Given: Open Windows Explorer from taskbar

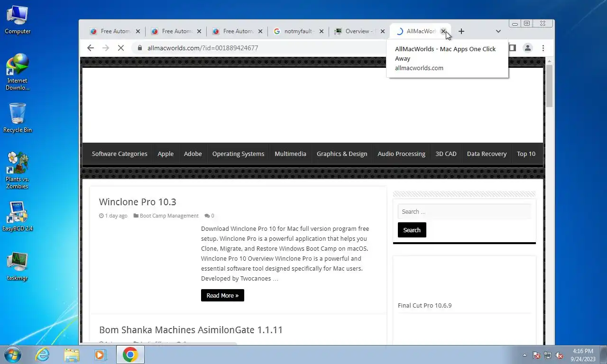Looking at the screenshot, I should [x=72, y=355].
